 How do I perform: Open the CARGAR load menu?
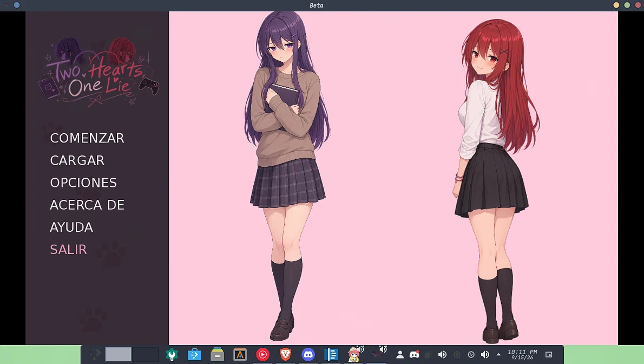(77, 160)
